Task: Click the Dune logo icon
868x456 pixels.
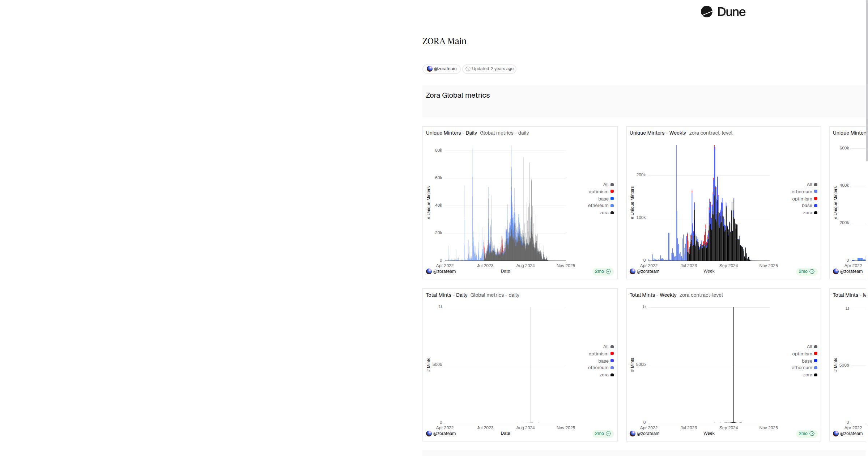Action: pos(706,12)
